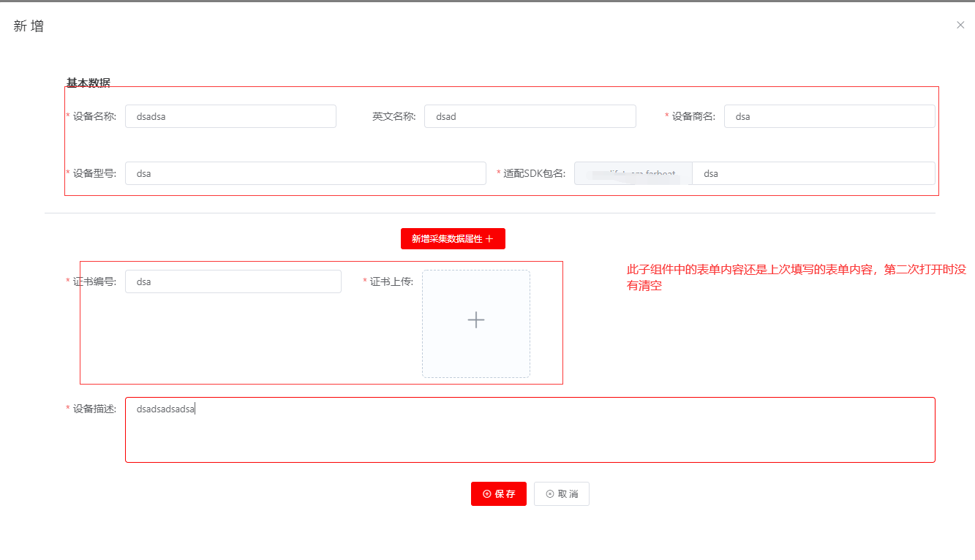The height and width of the screenshot is (560, 975).
Task: Save the form with 保存
Action: tap(499, 493)
